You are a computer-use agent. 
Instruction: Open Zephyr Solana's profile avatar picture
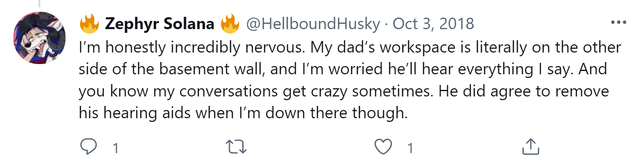pos(39,38)
